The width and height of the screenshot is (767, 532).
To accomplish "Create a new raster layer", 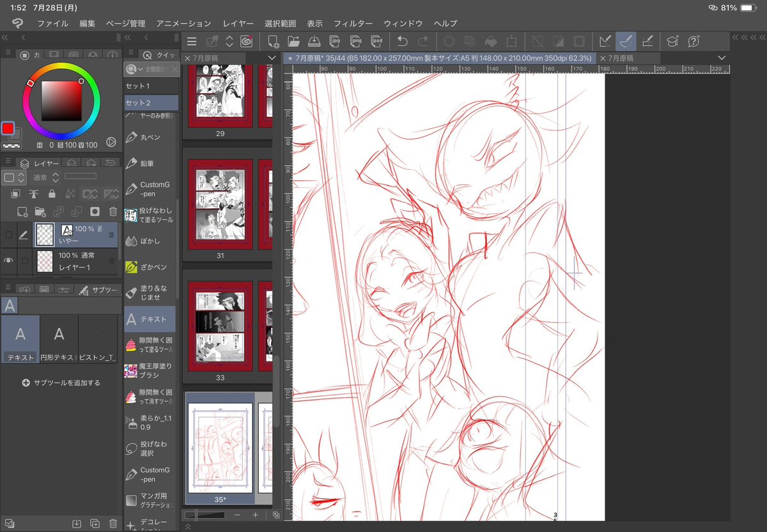I will 22,211.
